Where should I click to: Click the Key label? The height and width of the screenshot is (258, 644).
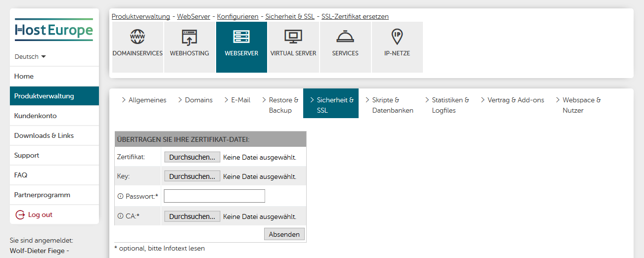coord(123,176)
